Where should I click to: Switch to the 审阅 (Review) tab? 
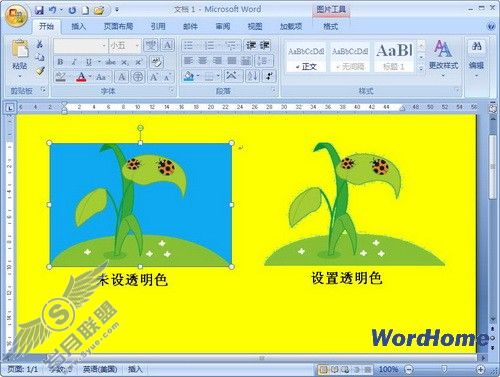(x=223, y=26)
